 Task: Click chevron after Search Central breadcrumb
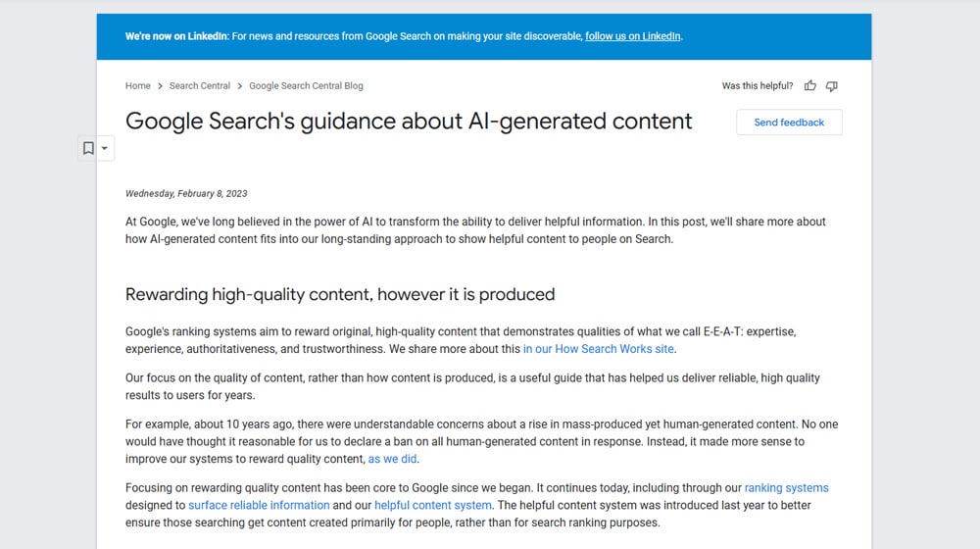click(x=239, y=85)
